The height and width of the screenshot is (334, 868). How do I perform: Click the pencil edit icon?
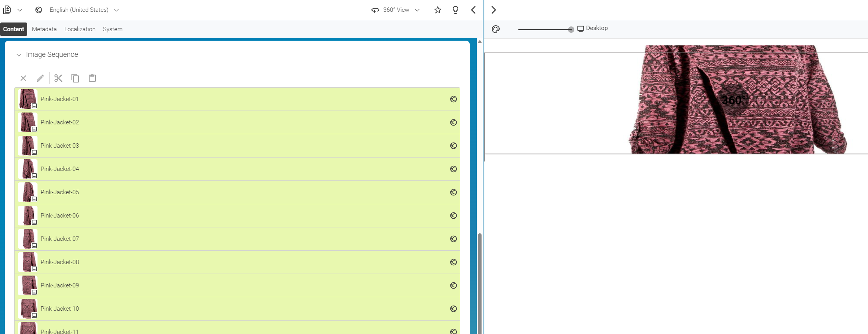40,78
